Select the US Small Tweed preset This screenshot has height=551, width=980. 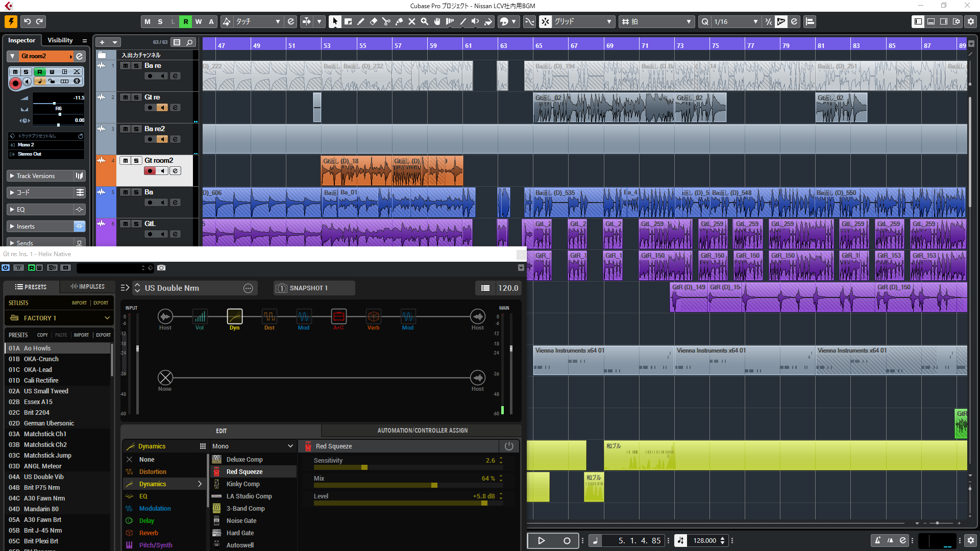coord(46,391)
